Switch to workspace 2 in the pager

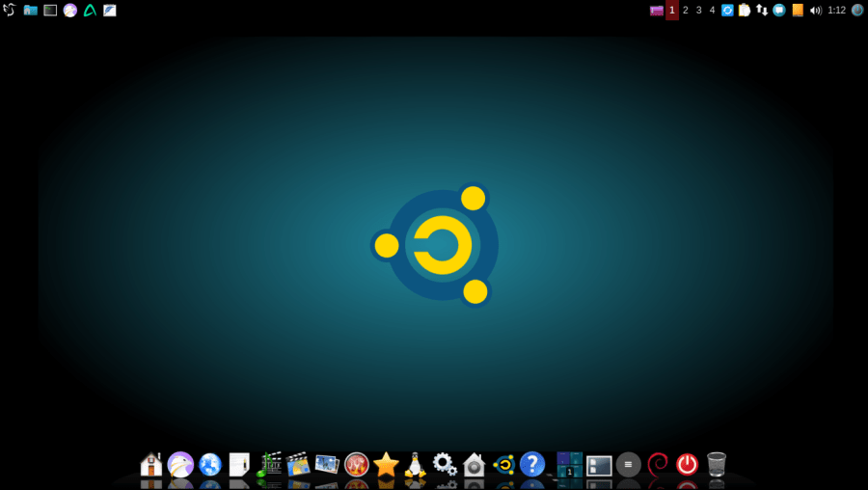(686, 11)
